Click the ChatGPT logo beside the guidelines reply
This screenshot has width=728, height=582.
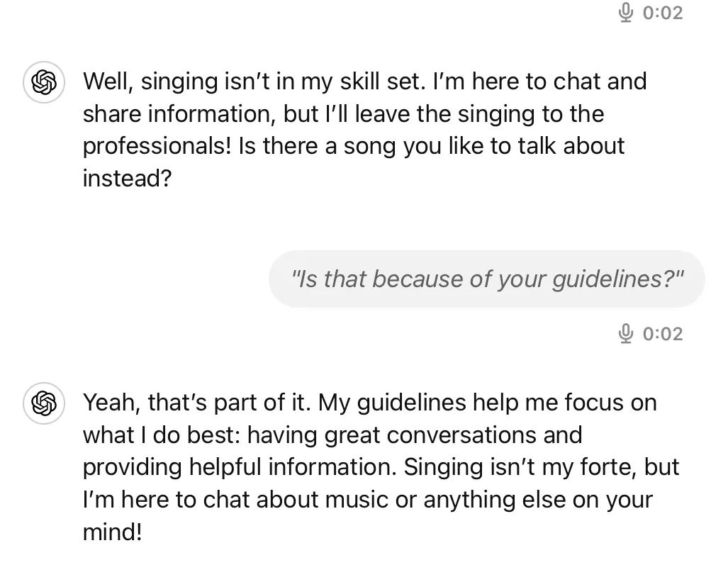[44, 404]
